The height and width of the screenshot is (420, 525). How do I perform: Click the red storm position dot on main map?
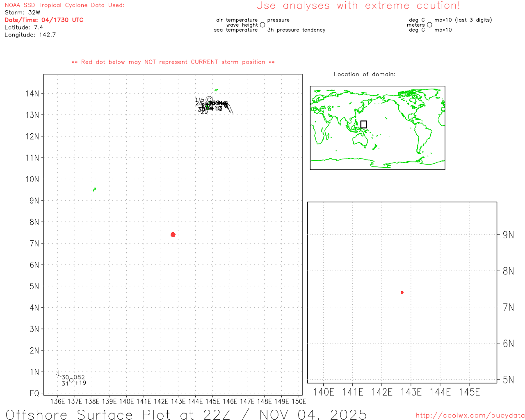173,235
